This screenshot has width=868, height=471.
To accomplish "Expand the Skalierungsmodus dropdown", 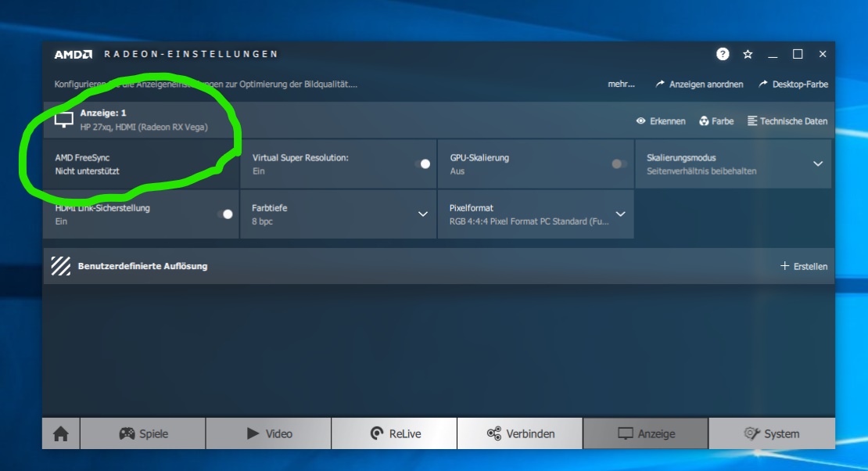I will point(818,164).
